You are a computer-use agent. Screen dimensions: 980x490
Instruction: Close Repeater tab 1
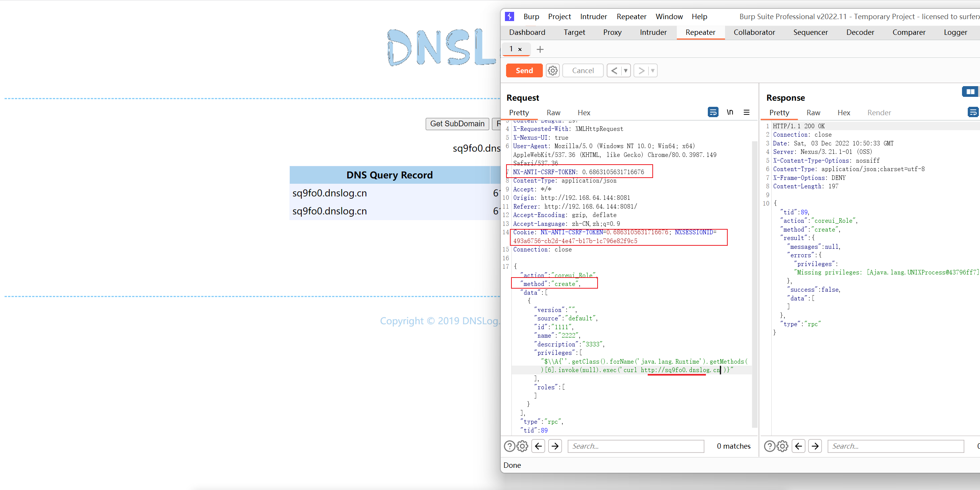click(520, 49)
